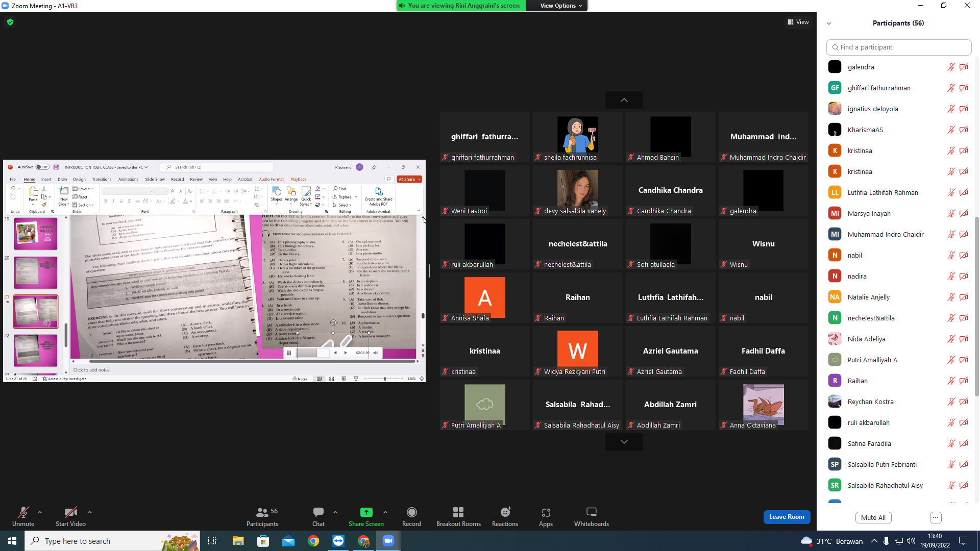Open the Mail app from the taskbar

click(288, 541)
